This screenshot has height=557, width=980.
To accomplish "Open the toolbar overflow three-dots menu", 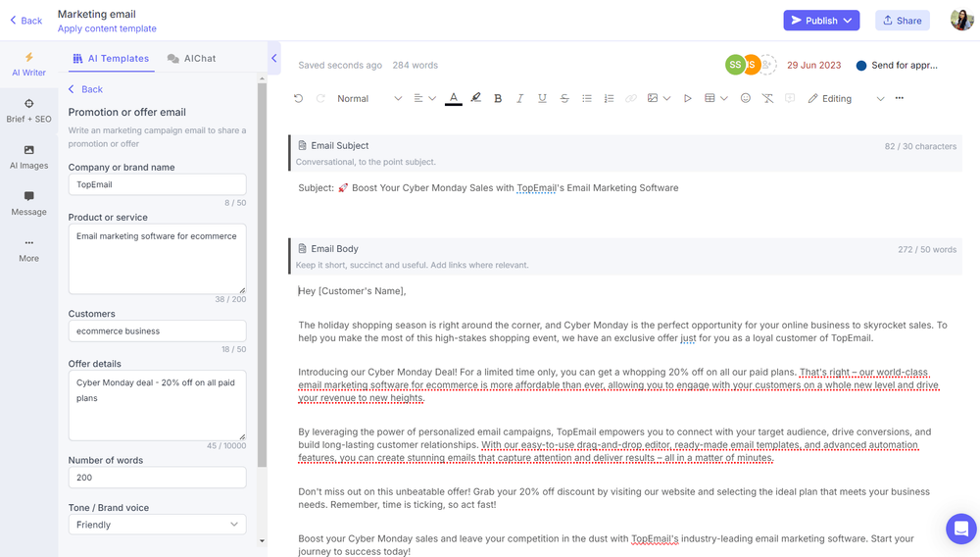I will pos(900,98).
